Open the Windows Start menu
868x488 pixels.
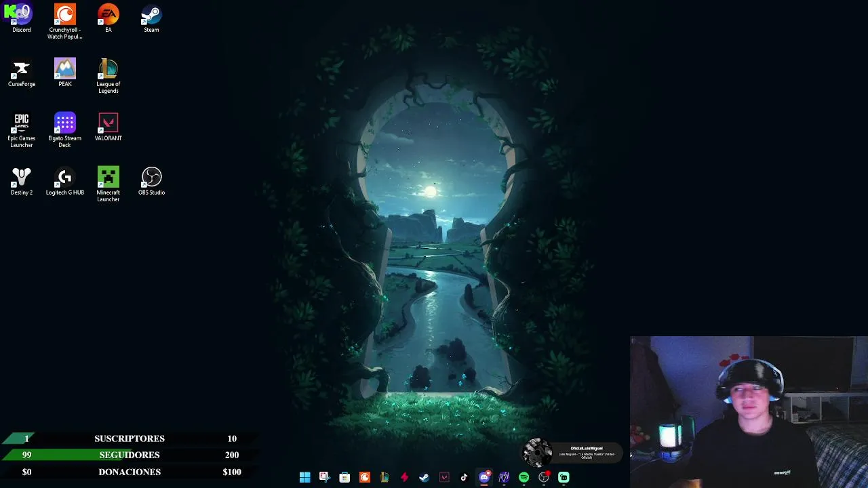pos(304,477)
